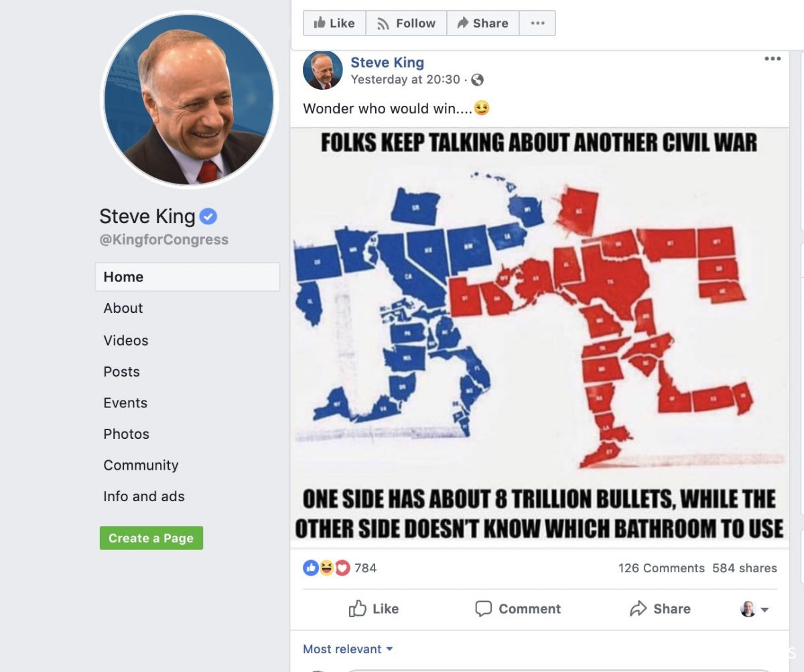The height and width of the screenshot is (672, 804).
Task: Click the Comment speech bubble icon
Action: [x=483, y=608]
